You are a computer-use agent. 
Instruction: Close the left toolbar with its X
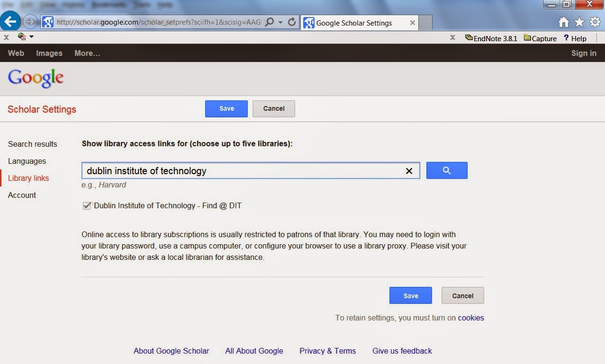(x=6, y=37)
